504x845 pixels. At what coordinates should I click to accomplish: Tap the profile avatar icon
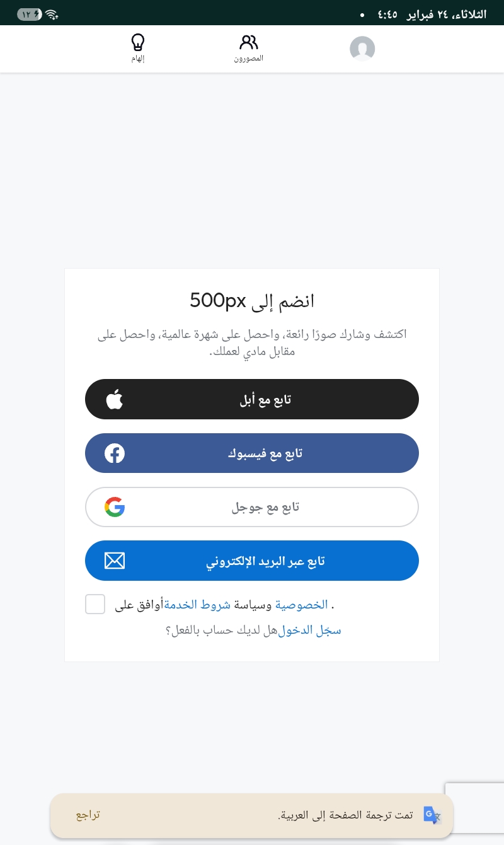point(362,49)
